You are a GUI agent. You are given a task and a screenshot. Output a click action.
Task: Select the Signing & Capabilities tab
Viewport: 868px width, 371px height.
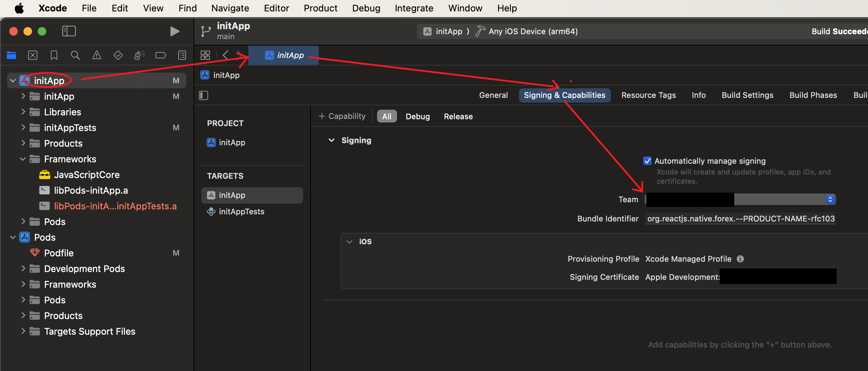(565, 95)
